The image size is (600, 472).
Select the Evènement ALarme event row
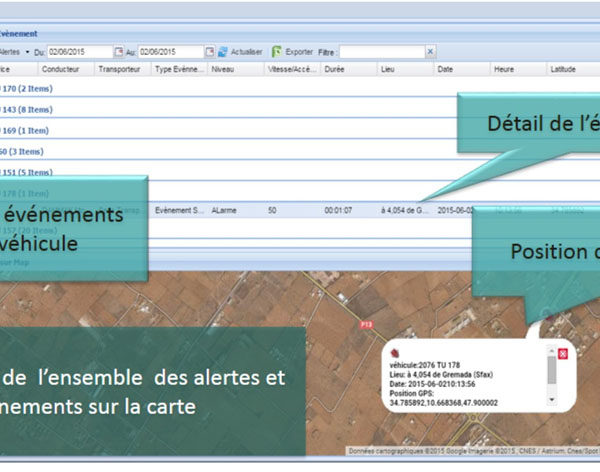pyautogui.click(x=250, y=211)
